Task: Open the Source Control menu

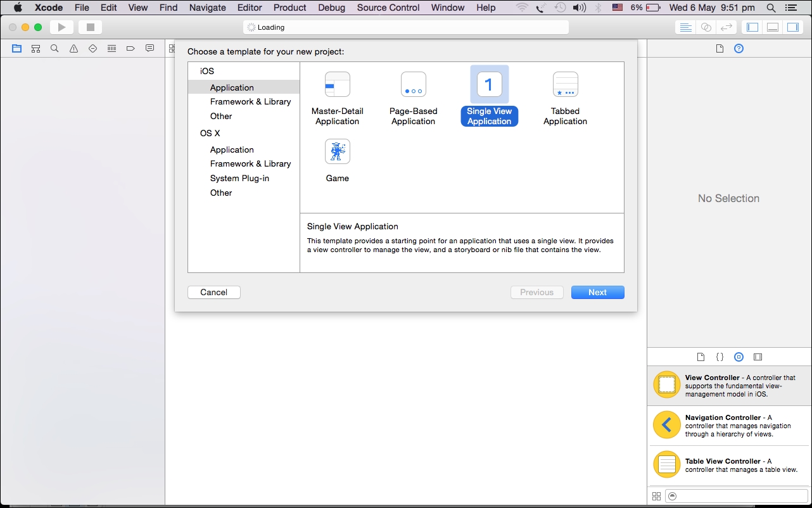Action: (388, 8)
